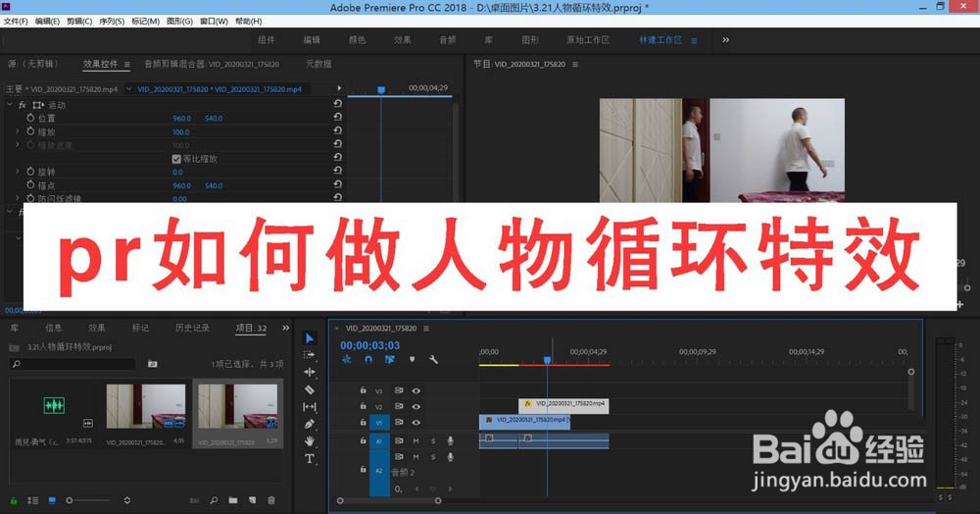The width and height of the screenshot is (980, 514).
Task: Select the Track Select Forward tool
Action: 310,354
